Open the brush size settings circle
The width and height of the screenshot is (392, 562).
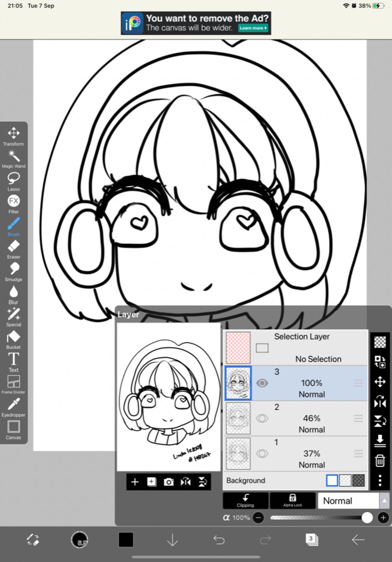pos(80,540)
